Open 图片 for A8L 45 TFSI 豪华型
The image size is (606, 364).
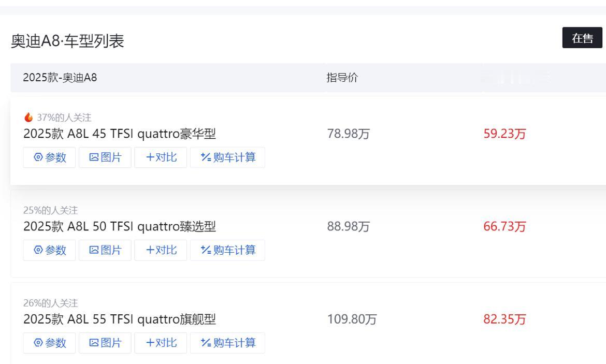105,157
